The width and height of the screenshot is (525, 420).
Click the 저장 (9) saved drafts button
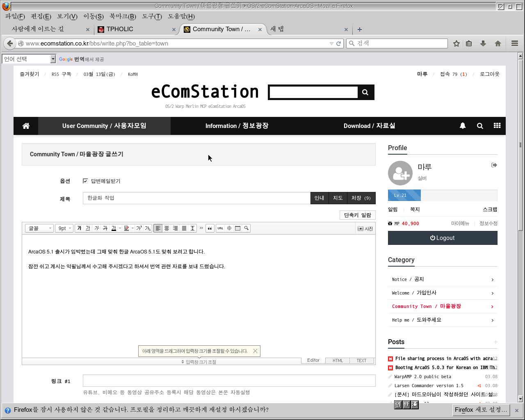tap(361, 198)
